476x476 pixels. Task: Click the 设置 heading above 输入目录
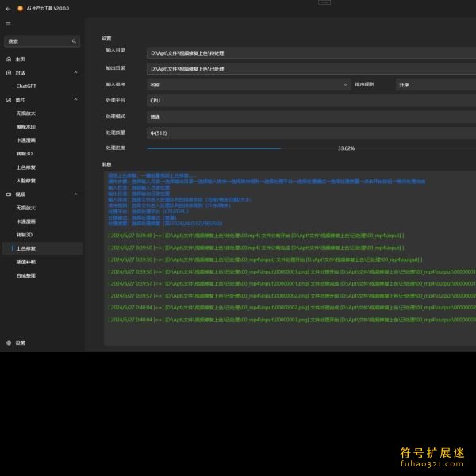(106, 39)
